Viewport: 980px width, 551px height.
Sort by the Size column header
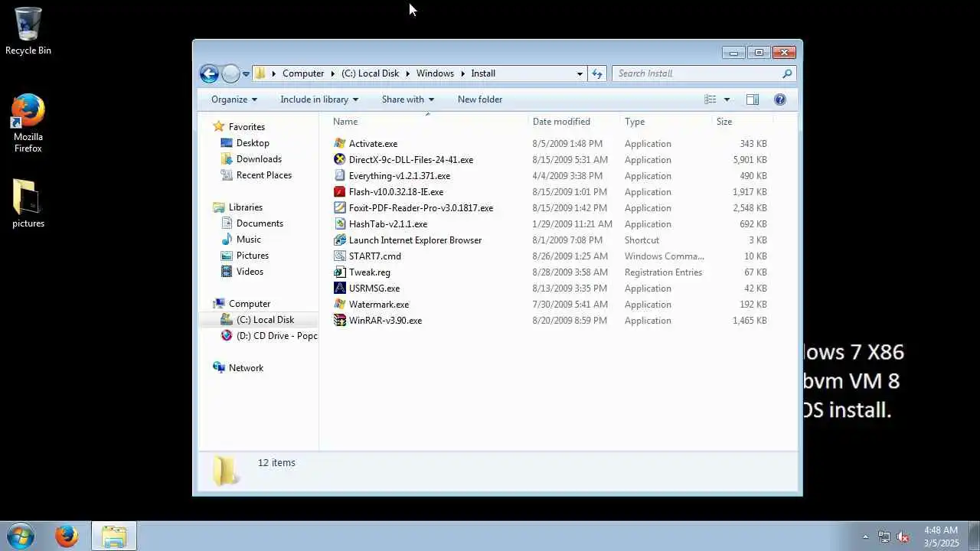pyautogui.click(x=742, y=122)
